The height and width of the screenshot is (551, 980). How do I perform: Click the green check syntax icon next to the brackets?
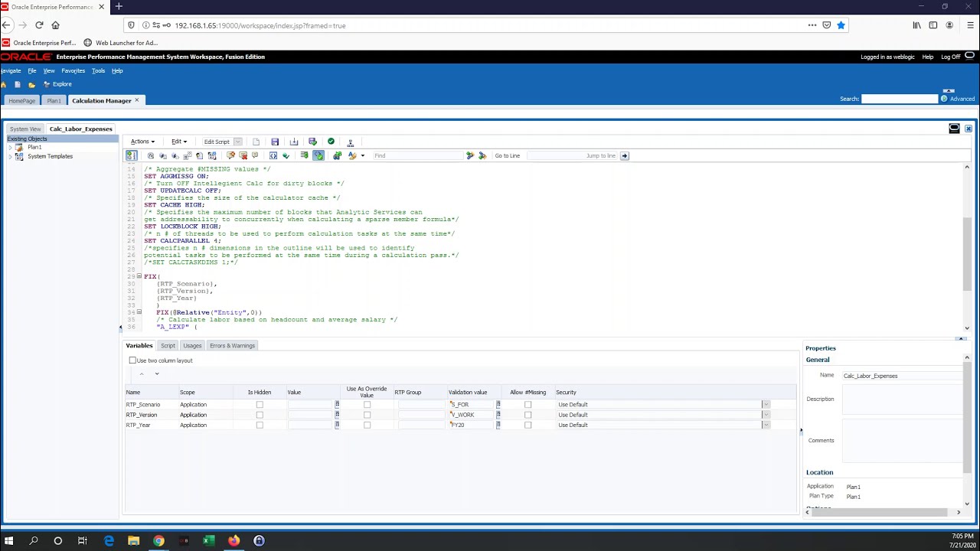click(286, 155)
